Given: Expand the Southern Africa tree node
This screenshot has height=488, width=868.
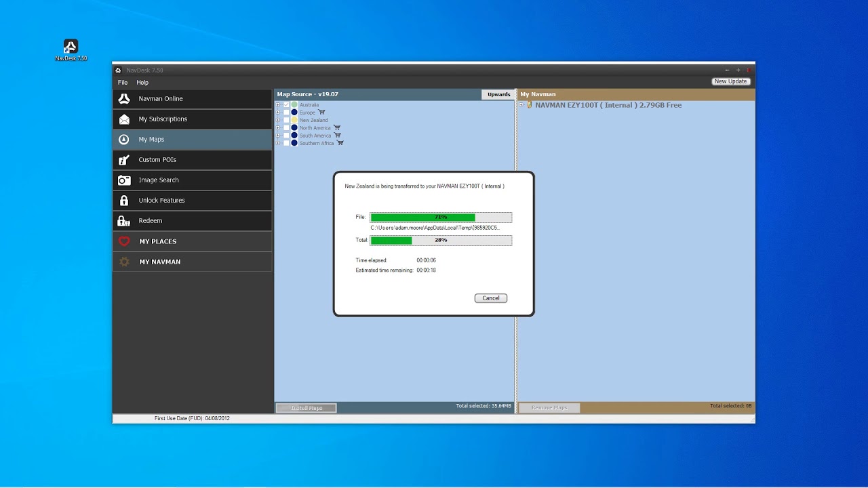Looking at the screenshot, I should point(278,143).
